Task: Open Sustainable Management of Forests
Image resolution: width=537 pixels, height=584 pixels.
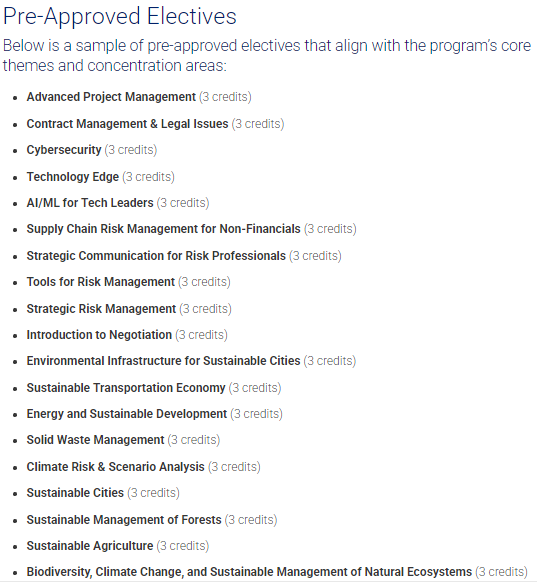Action: pos(124,520)
